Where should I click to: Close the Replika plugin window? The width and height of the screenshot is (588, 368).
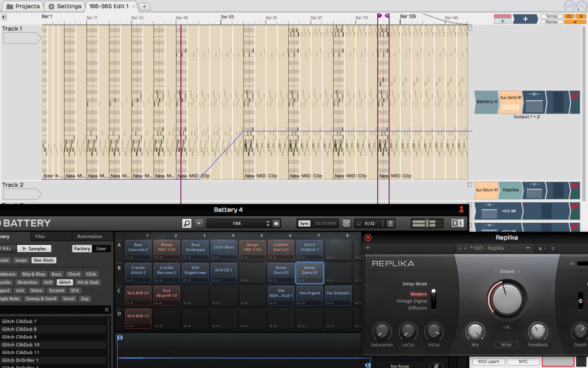coord(368,237)
